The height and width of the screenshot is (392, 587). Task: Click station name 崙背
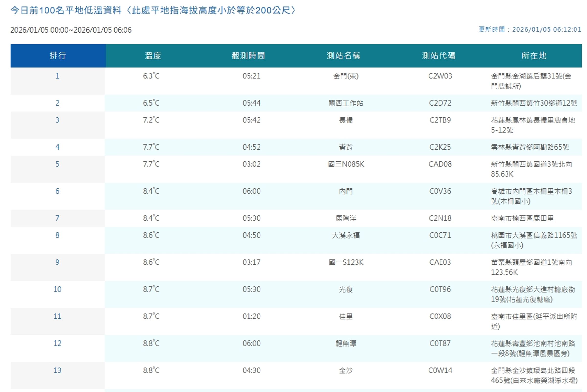(346, 147)
